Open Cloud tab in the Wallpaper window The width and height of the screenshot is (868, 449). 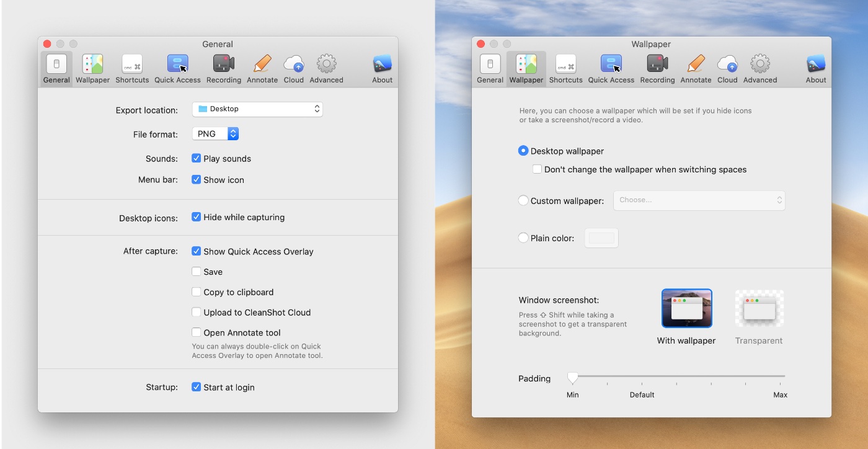coord(727,69)
